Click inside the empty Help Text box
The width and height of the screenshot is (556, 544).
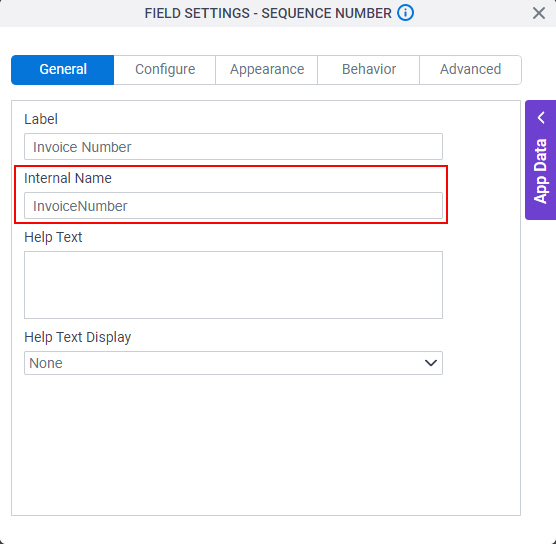tap(233, 285)
